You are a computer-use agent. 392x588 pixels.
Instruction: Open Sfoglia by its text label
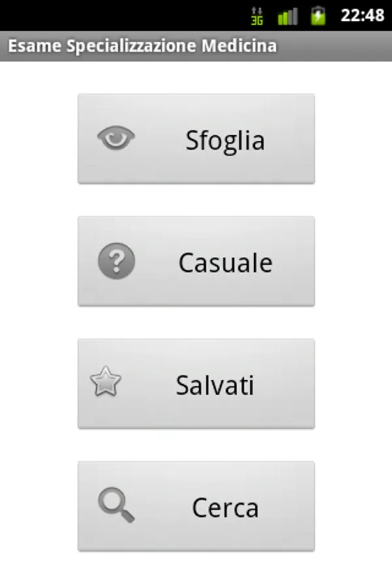tap(225, 140)
